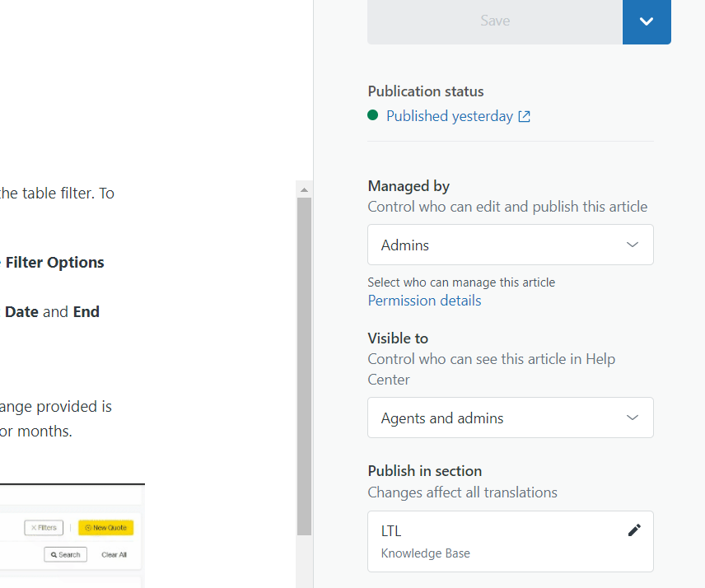Viewport: 705px width, 588px height.
Task: Click the Filters button in article image
Action: [x=44, y=528]
